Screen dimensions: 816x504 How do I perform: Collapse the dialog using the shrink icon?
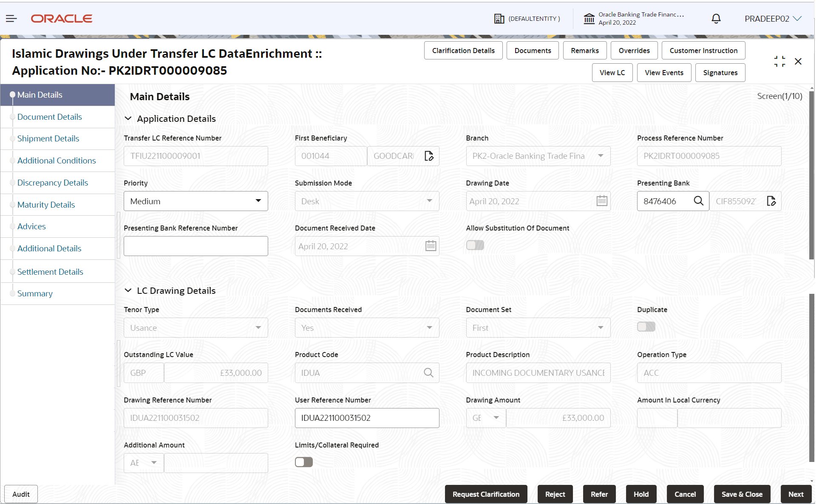point(779,62)
